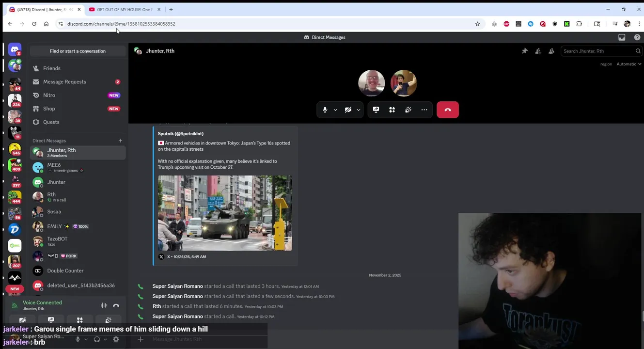Click Find or start a conversation

(x=78, y=51)
